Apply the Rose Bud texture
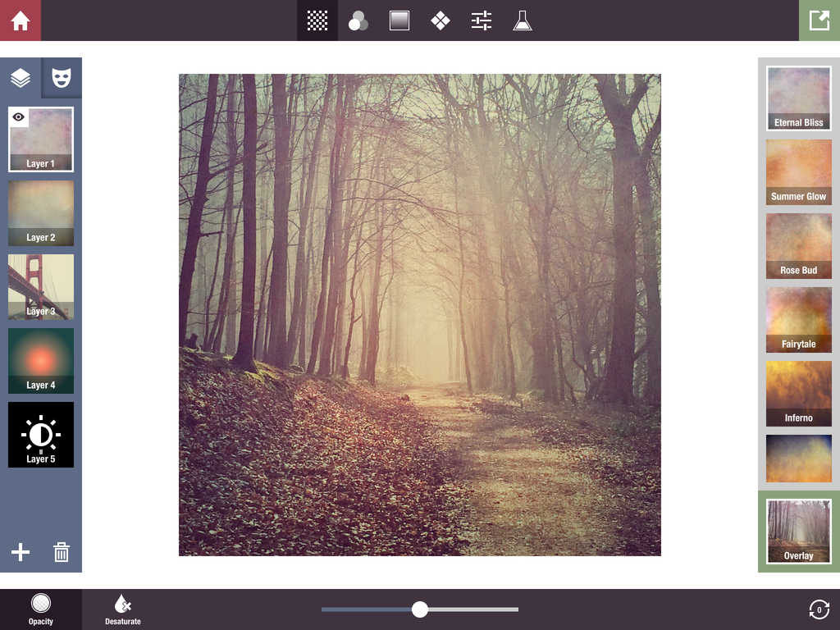Screen dimensions: 840x630 point(799,246)
